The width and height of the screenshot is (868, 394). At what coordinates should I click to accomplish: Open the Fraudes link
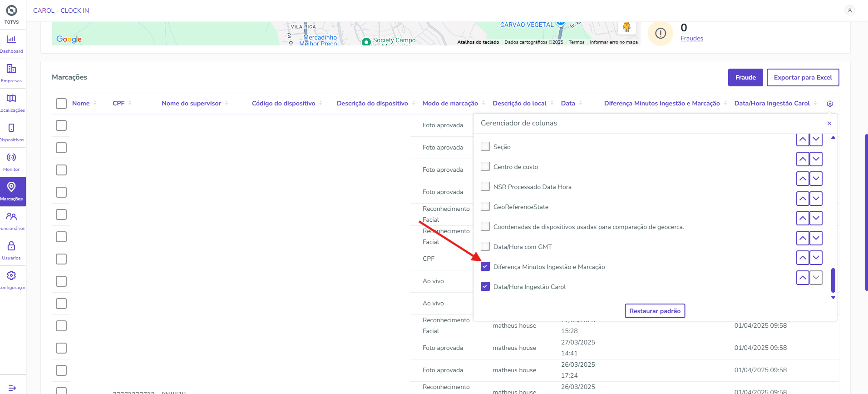[691, 39]
